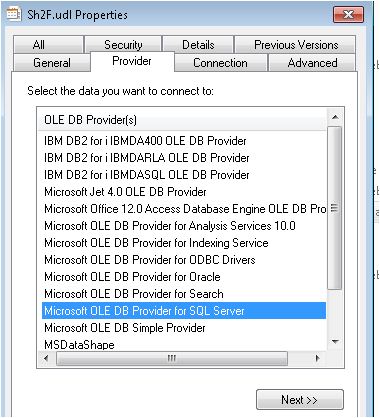Select OLE DB Provider for Indexing Service
Screen dimensions: 380x418
[184, 243]
